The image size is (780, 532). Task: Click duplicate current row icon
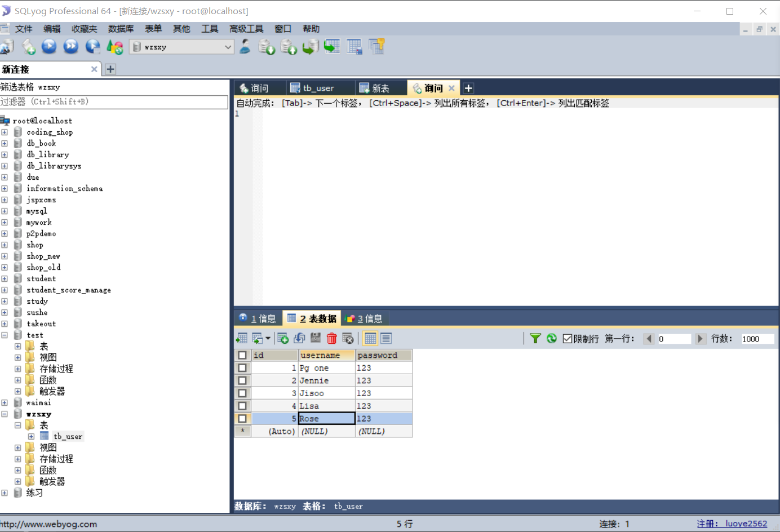(299, 338)
